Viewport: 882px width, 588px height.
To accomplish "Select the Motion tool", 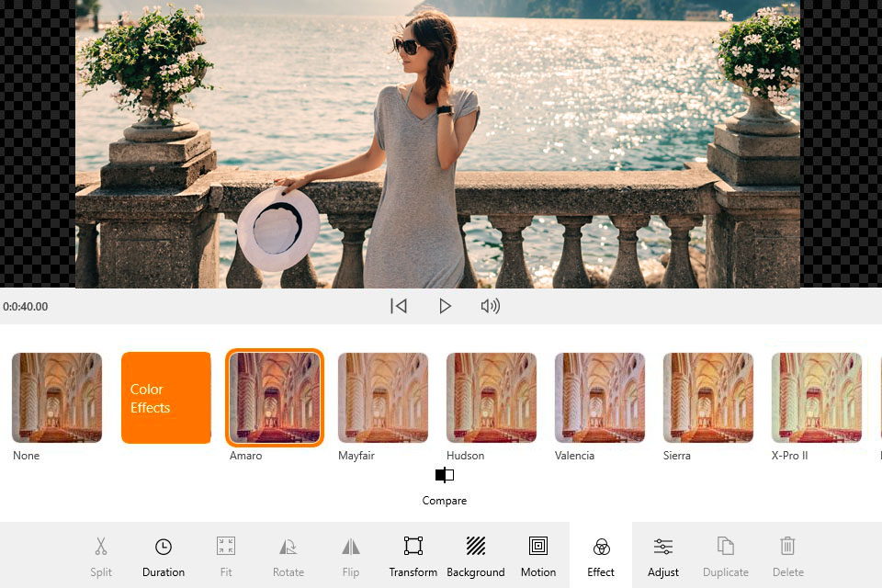I will click(x=538, y=555).
